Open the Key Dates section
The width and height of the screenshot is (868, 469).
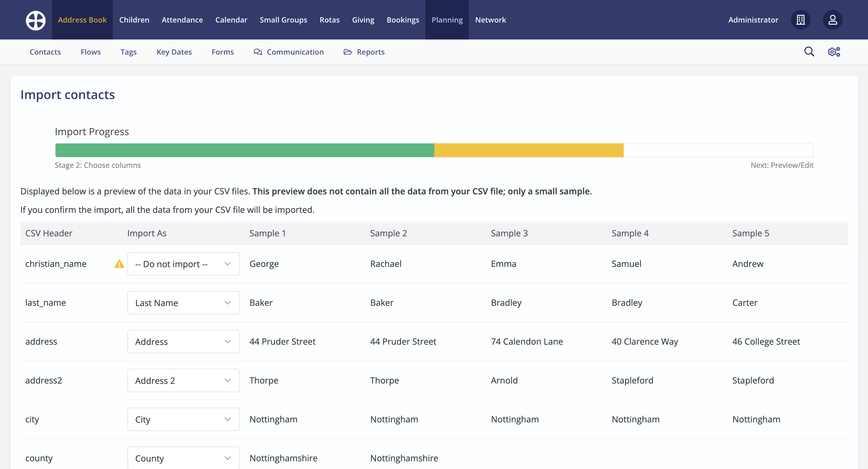coord(174,52)
